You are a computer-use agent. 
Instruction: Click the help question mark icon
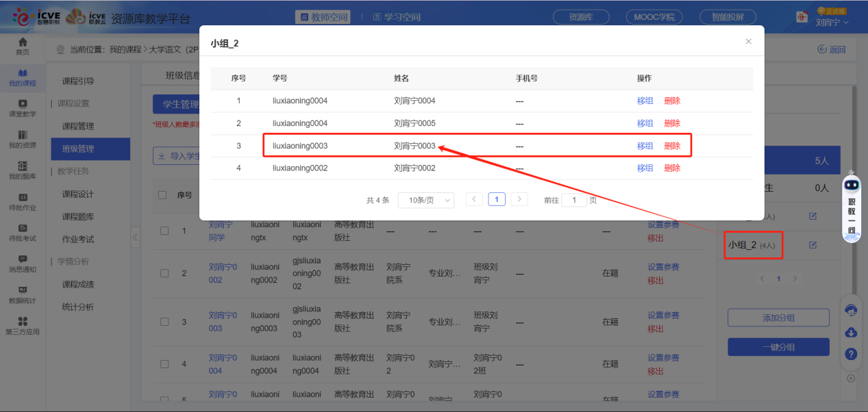(x=852, y=354)
